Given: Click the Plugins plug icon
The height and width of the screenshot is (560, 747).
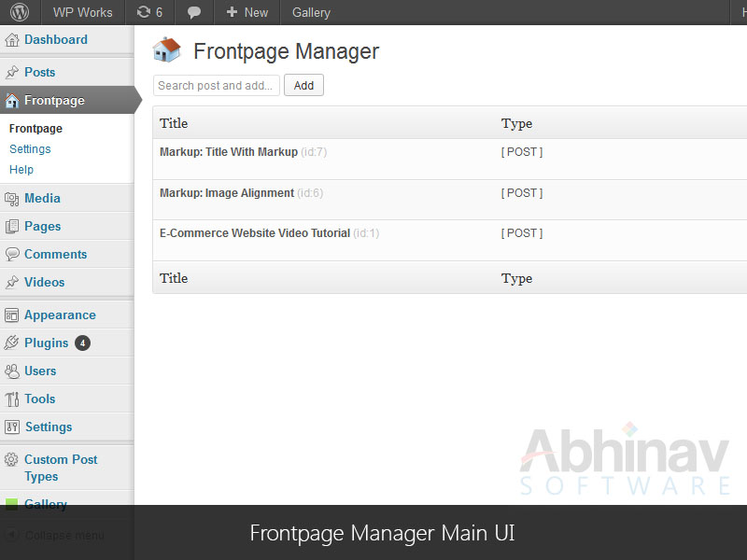Looking at the screenshot, I should pos(12,343).
